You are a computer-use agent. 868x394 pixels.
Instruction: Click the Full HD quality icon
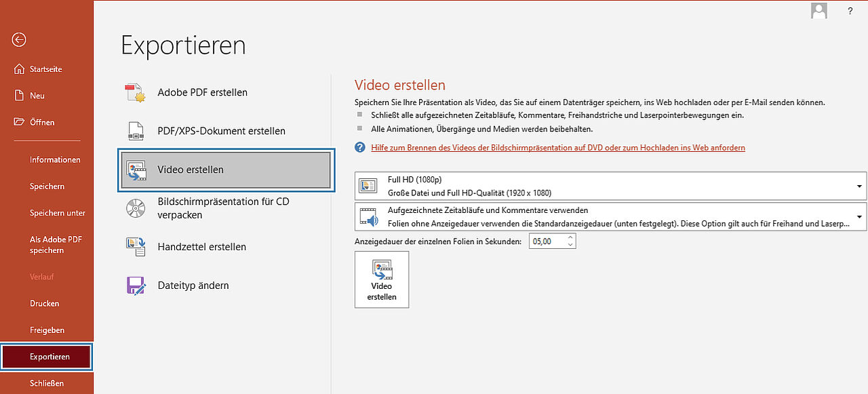[368, 185]
